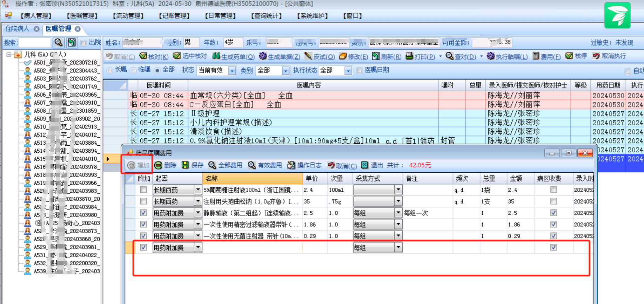Click the 名称 column header in fee dialog
Image resolution: width=644 pixels, height=304 pixels.
point(253,178)
